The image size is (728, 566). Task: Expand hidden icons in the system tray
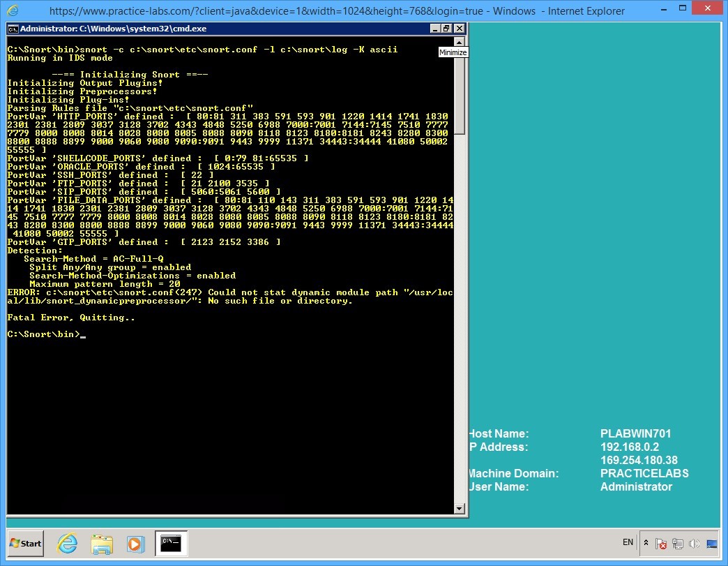[646, 543]
